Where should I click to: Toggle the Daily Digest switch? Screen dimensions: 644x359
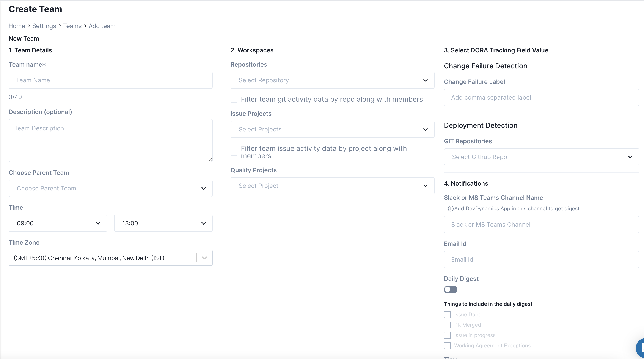(450, 290)
